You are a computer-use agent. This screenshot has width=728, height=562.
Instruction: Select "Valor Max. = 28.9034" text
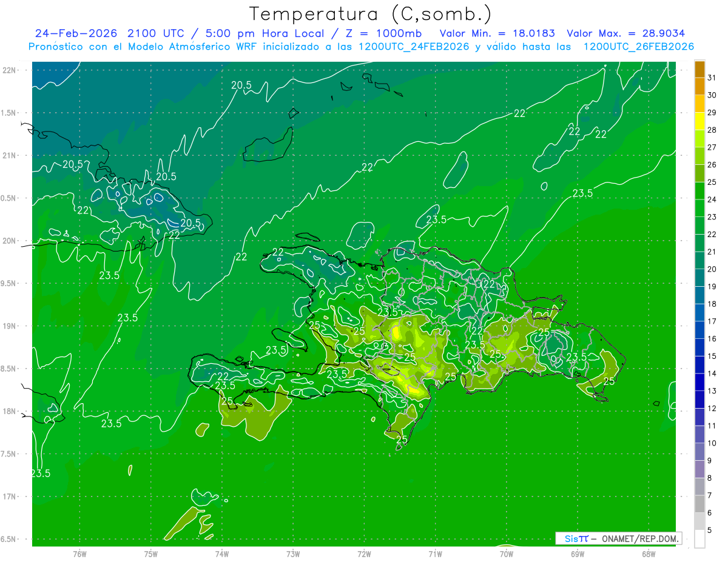point(626,33)
